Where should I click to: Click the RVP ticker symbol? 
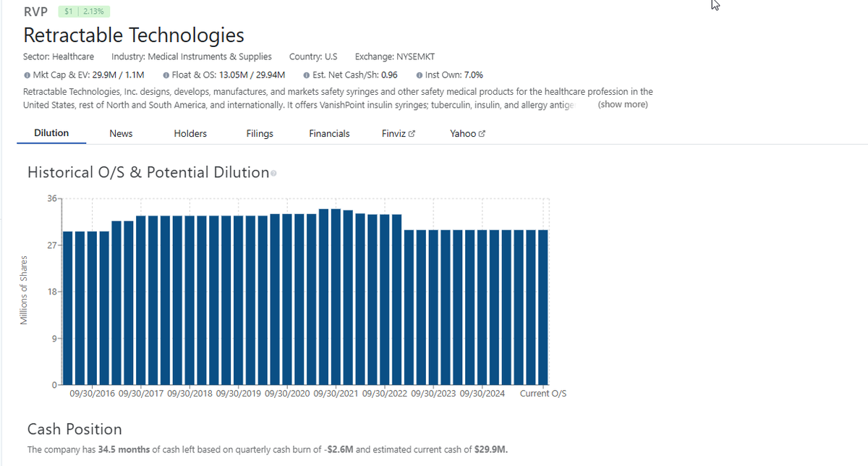pos(36,12)
